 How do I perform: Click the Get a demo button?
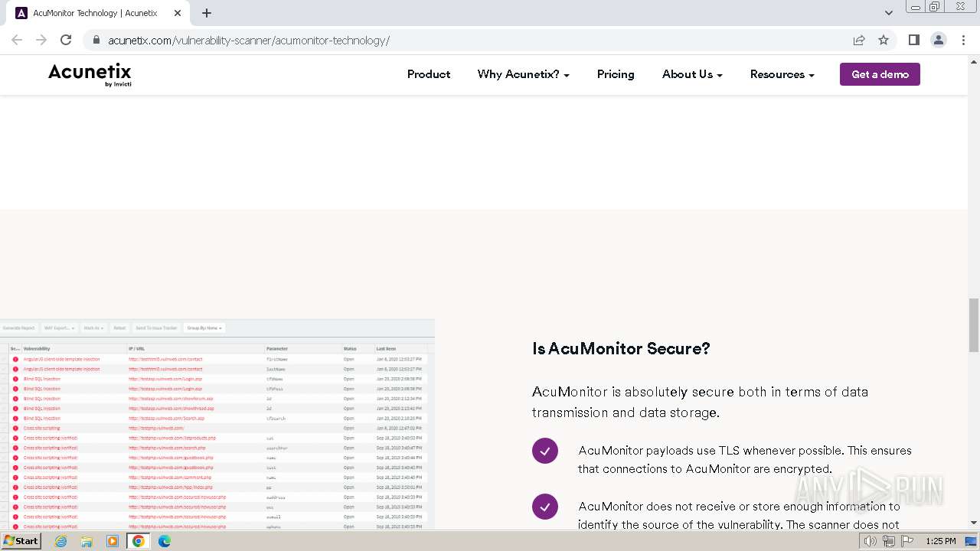point(880,74)
